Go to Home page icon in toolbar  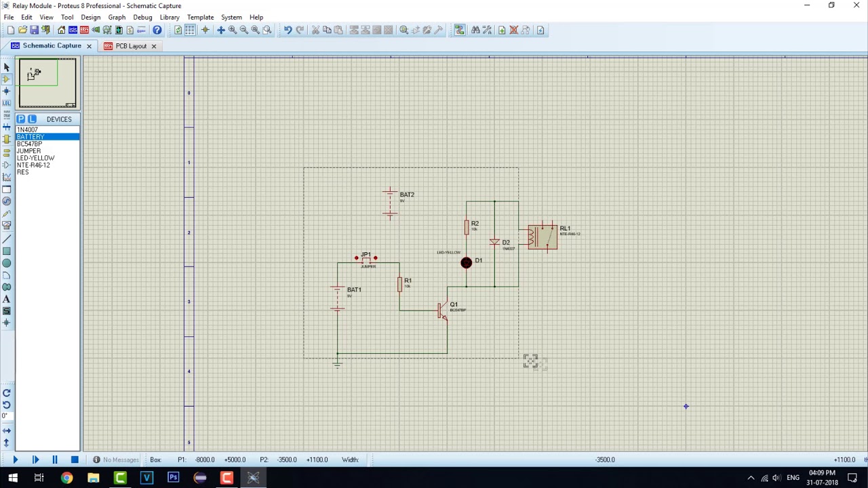[x=62, y=30]
